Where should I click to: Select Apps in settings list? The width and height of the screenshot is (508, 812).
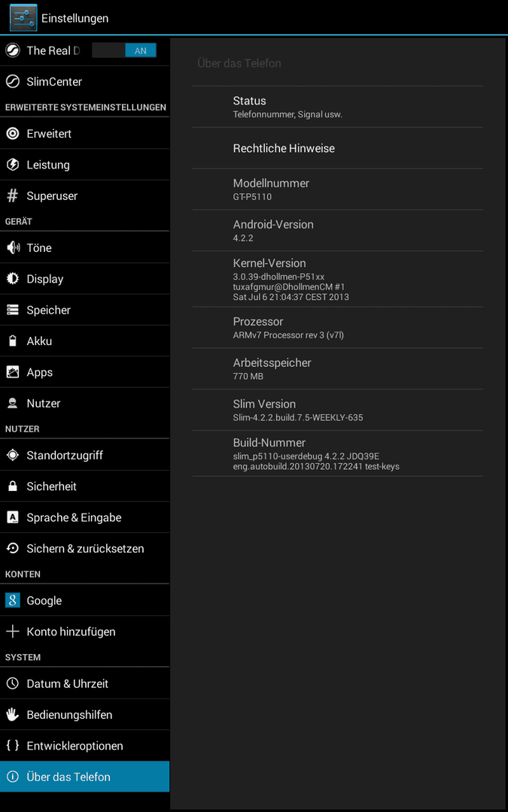(x=85, y=372)
